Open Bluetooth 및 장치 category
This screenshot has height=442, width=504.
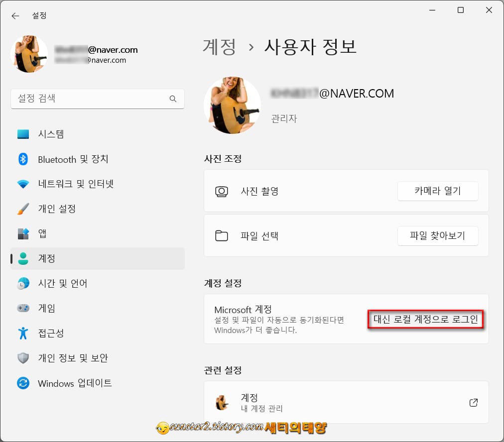[x=98, y=159]
